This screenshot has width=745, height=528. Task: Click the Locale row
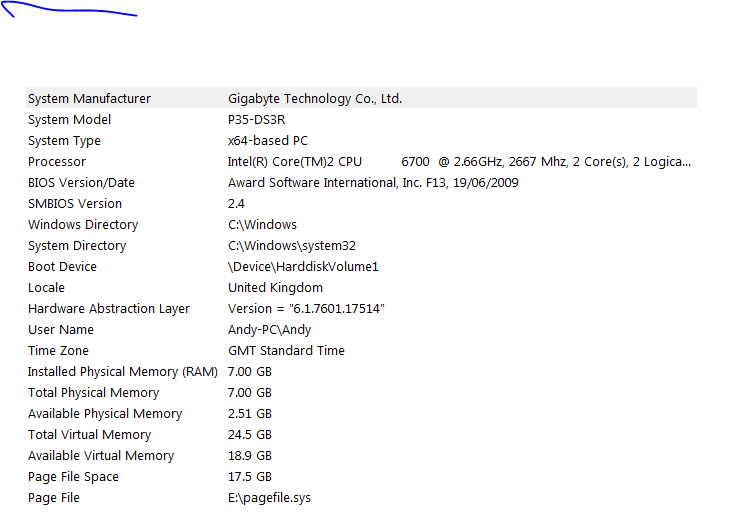pos(46,288)
